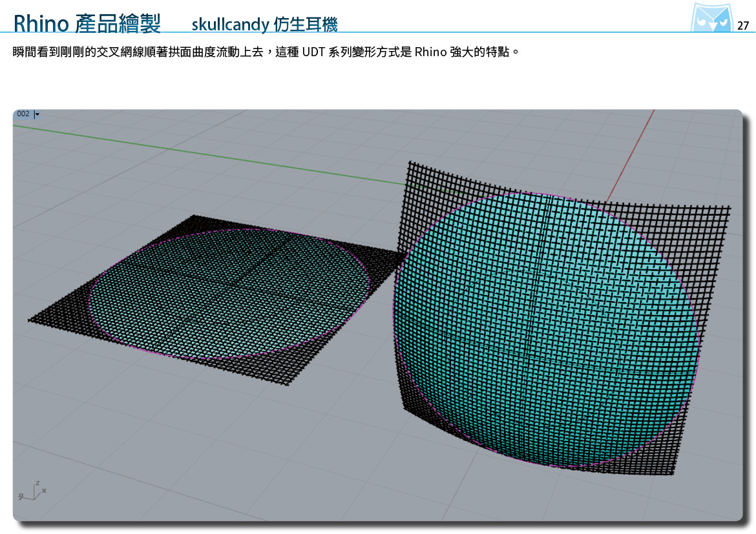Click the world axes icon in the viewport
This screenshot has width=756, height=534.
[x=32, y=491]
